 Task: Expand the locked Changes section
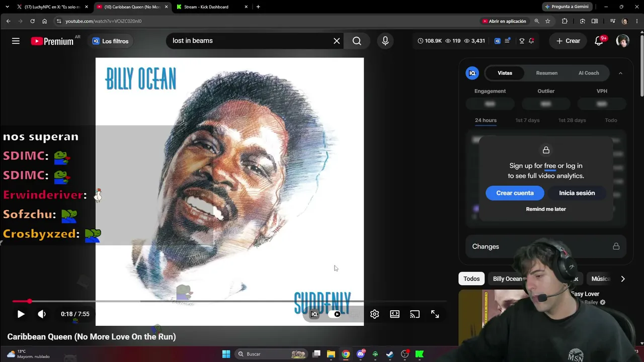(x=545, y=246)
